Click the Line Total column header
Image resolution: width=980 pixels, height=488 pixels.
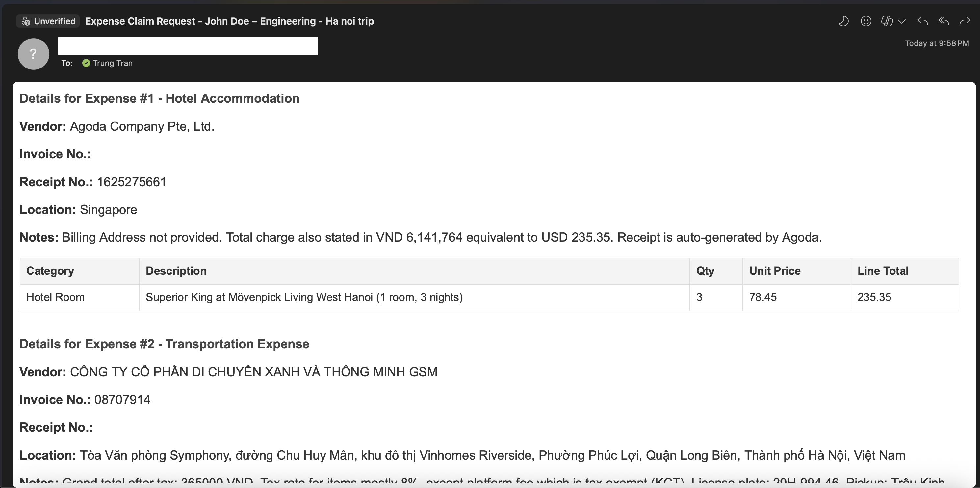pos(883,271)
